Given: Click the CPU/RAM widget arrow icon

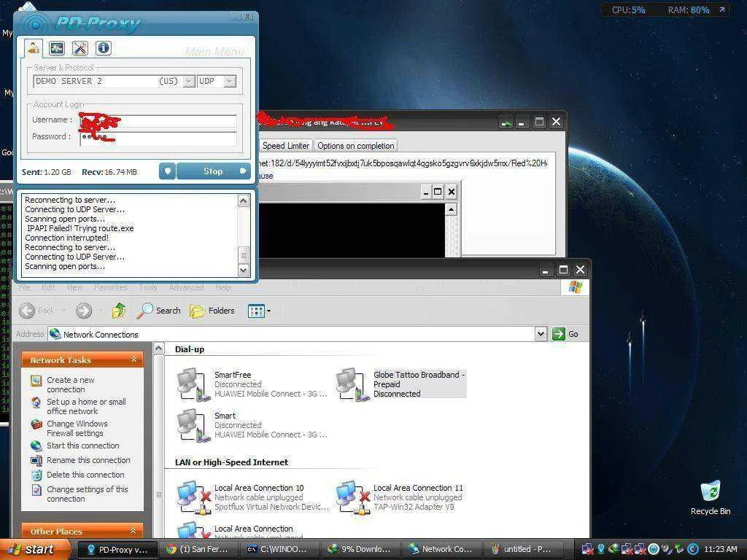Looking at the screenshot, I should coord(721,9).
